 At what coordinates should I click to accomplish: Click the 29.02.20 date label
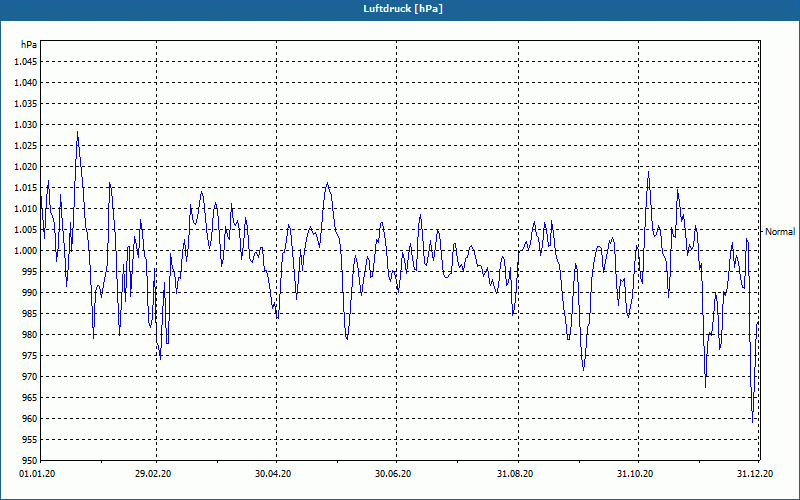(x=153, y=474)
